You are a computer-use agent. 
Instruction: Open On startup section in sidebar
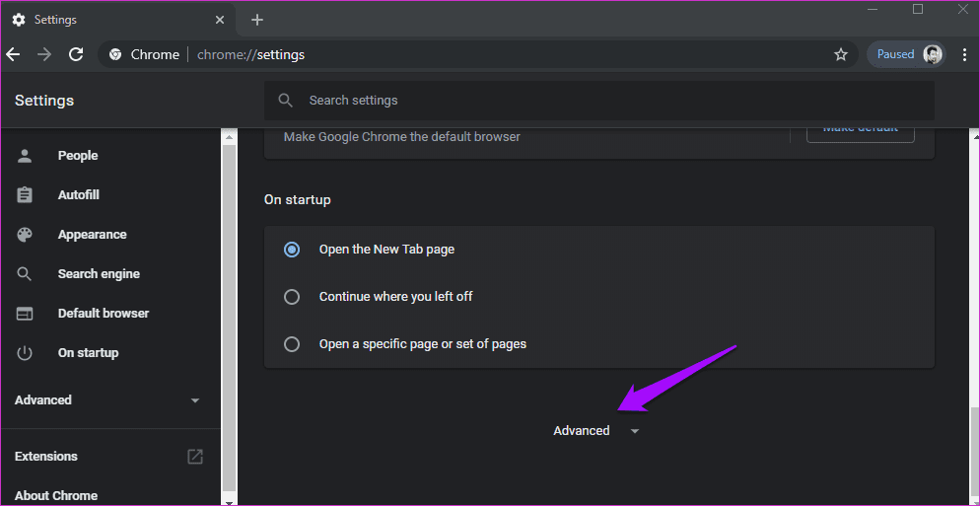(88, 353)
